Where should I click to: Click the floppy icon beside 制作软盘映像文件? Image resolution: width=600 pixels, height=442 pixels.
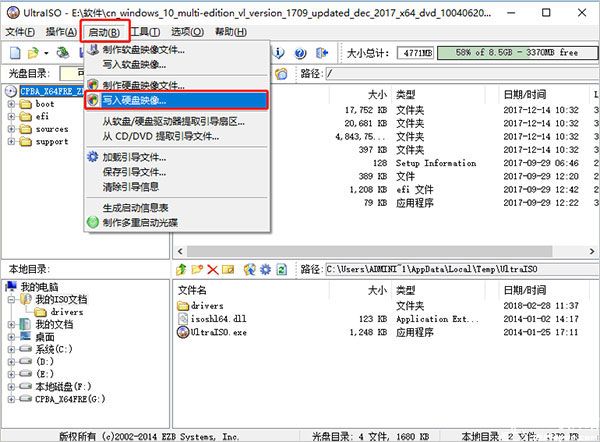[x=93, y=49]
